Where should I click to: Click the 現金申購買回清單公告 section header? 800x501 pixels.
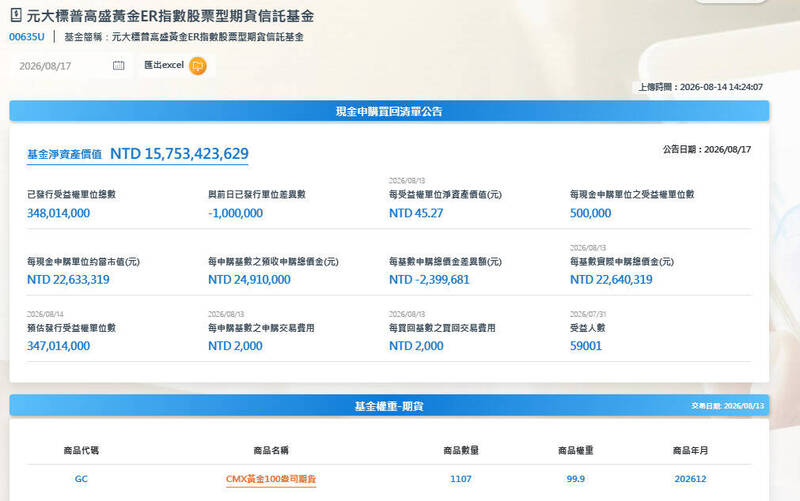point(389,111)
